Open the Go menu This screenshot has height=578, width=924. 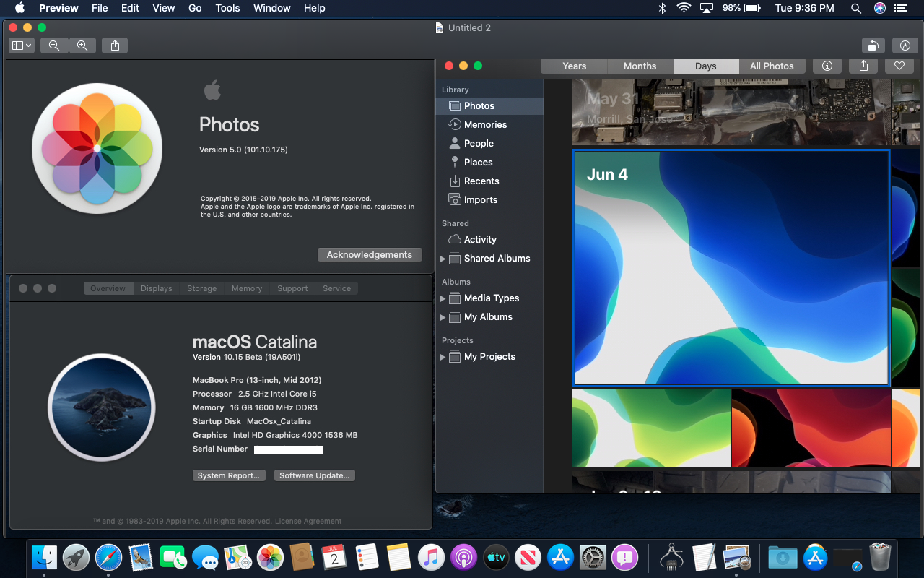pos(195,8)
